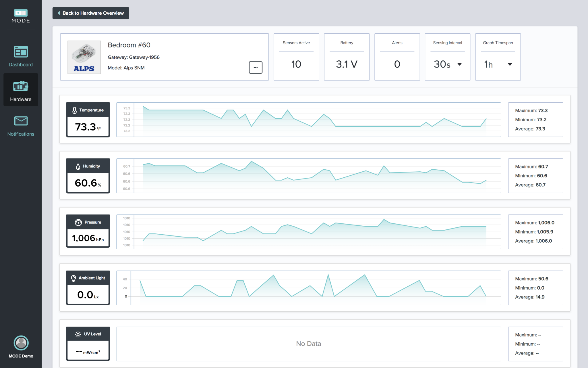Viewport: 588px width, 368px height.
Task: Click the Alps device thumbnail image
Action: (84, 57)
